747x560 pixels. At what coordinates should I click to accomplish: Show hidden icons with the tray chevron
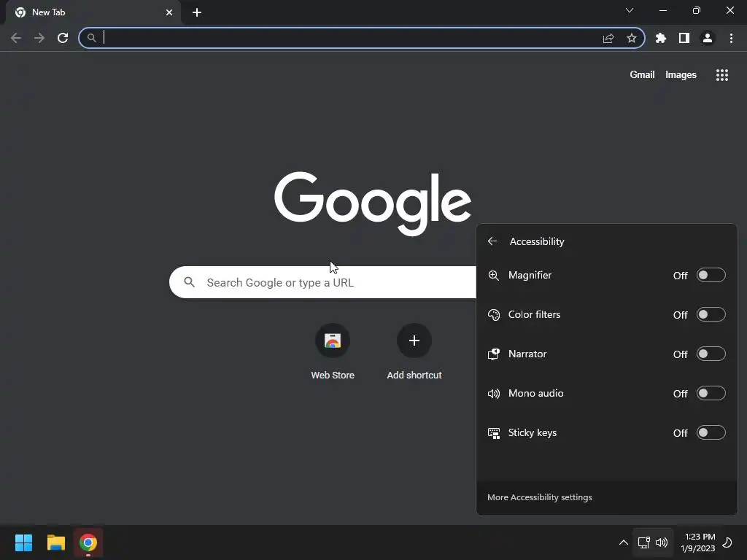pos(623,542)
